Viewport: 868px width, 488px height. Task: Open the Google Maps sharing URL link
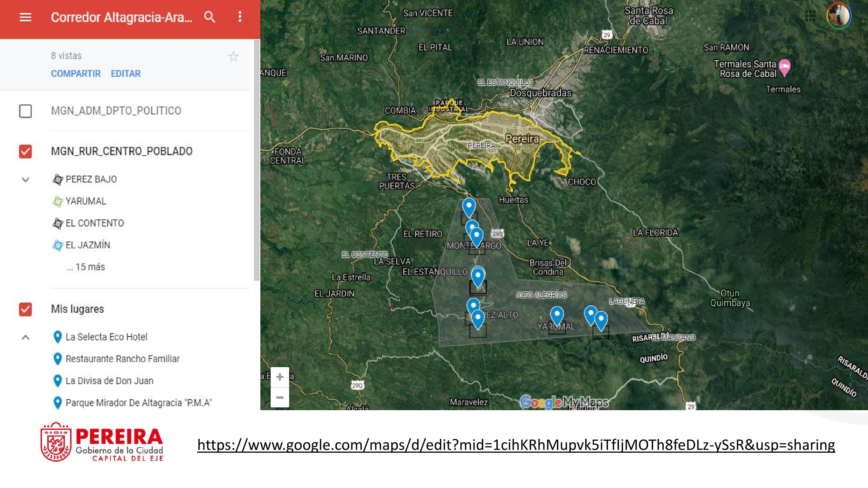click(516, 445)
